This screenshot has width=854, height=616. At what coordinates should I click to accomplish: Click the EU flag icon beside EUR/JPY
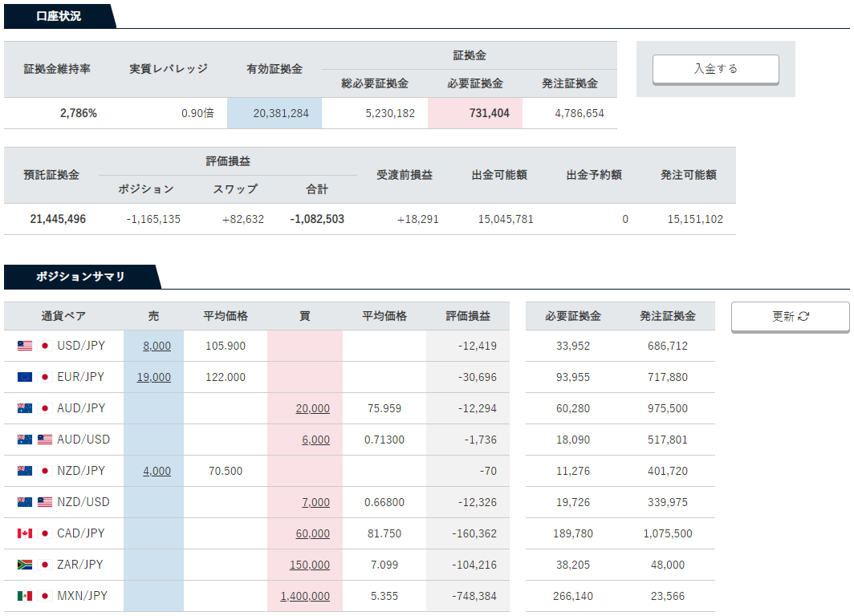pyautogui.click(x=25, y=377)
